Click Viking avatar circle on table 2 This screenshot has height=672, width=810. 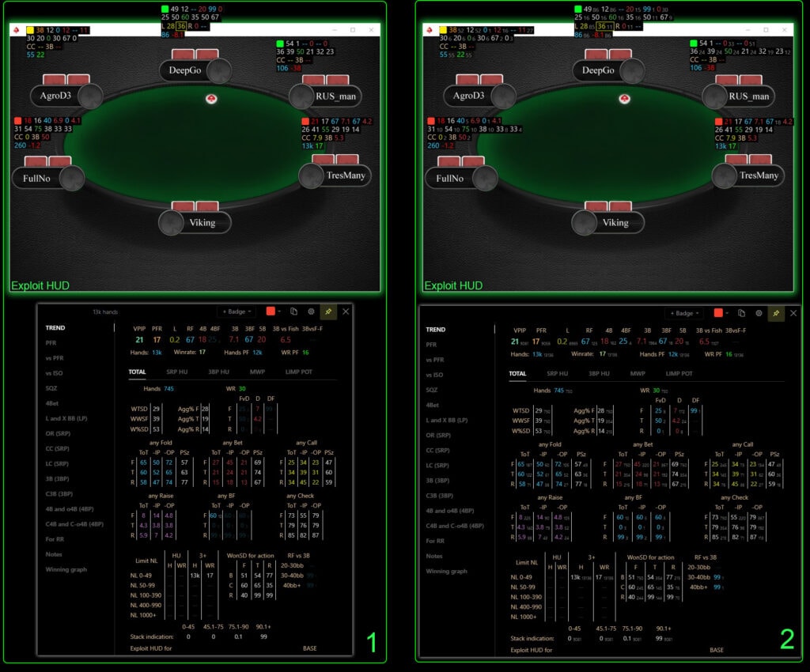coord(585,223)
